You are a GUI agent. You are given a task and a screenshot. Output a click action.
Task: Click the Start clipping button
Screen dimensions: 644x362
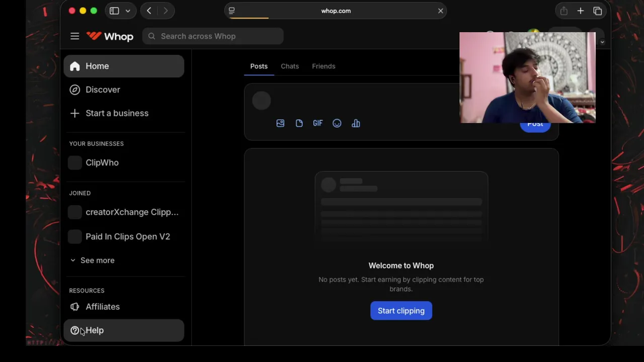[x=401, y=311]
